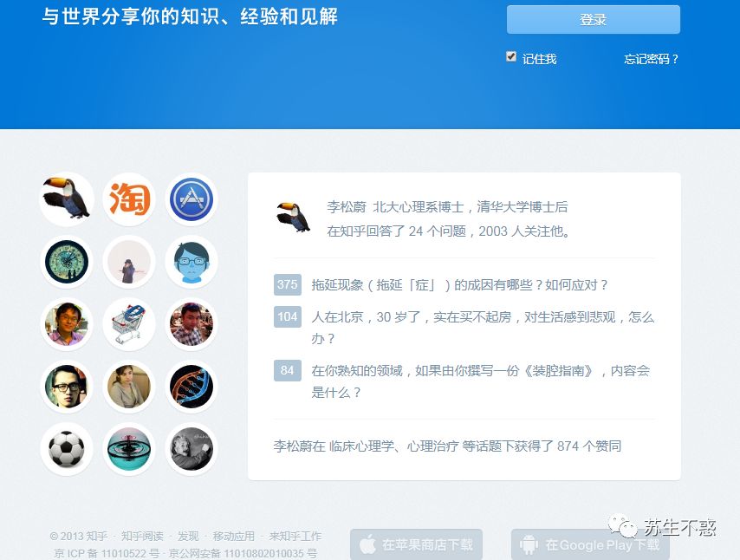Click 京 ICP 备 11010522 号 text

click(x=107, y=553)
